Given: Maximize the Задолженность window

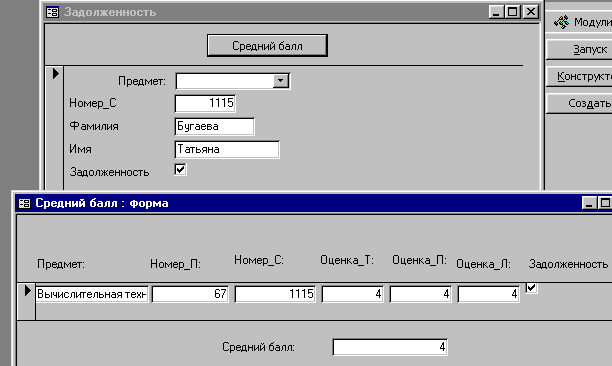Looking at the screenshot, I should click(512, 12).
